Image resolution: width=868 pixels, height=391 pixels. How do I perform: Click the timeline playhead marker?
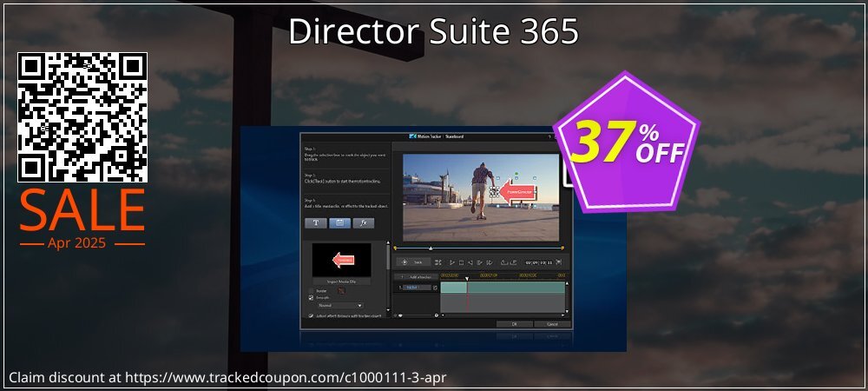(x=467, y=279)
